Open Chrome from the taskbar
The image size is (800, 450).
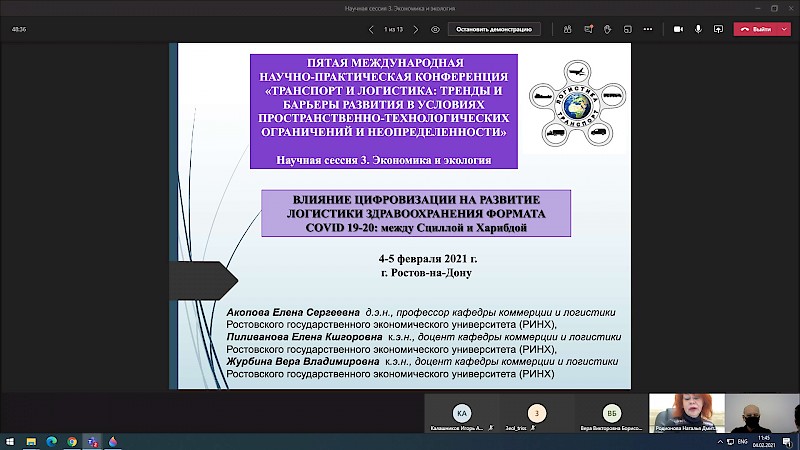click(72, 441)
